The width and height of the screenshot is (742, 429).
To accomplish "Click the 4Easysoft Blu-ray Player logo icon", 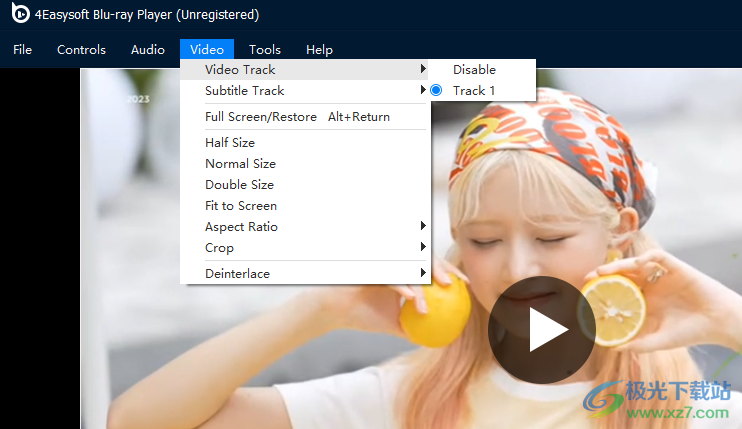I will 20,13.
